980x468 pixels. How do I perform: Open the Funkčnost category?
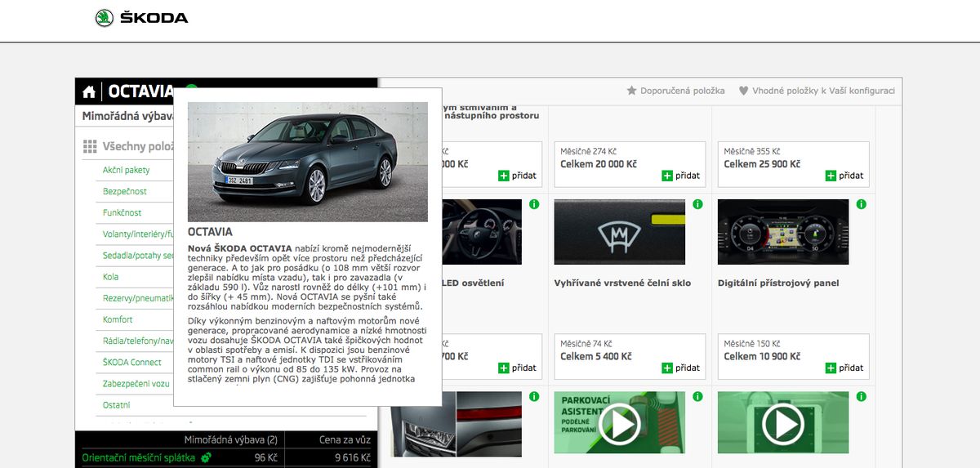tap(122, 212)
